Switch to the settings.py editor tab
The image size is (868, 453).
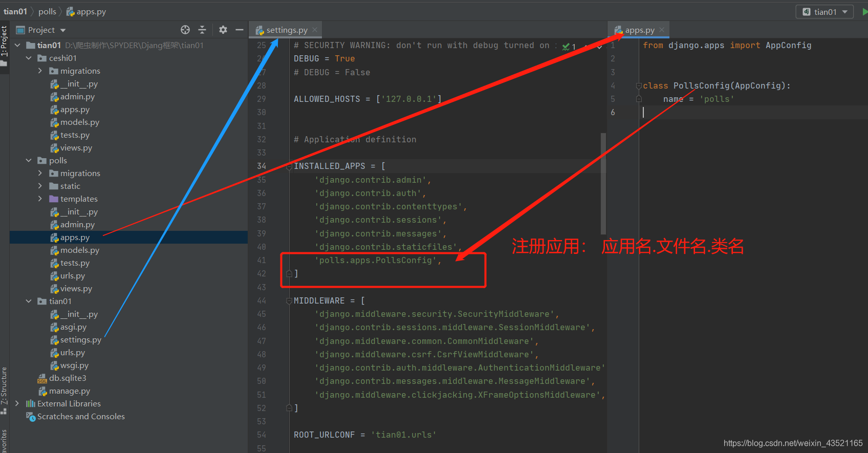(287, 30)
